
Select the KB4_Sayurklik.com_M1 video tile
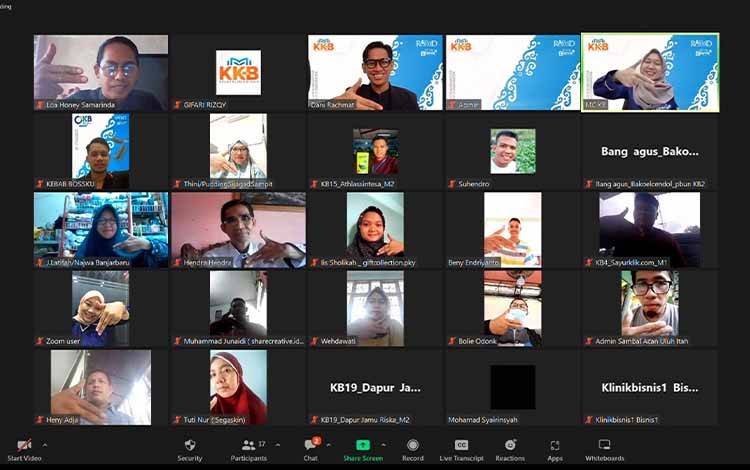pyautogui.click(x=650, y=230)
